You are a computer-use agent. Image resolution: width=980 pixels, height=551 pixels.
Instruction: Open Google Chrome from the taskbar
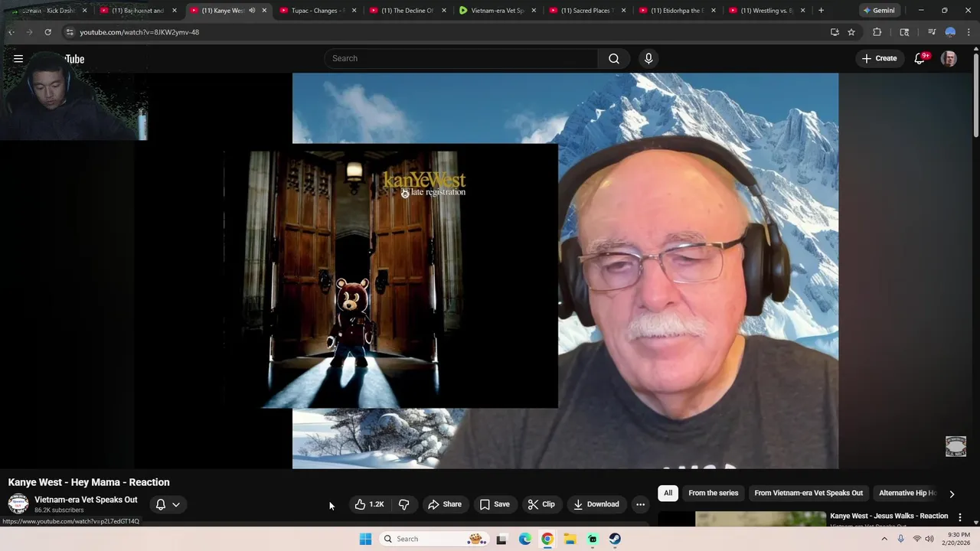click(547, 539)
